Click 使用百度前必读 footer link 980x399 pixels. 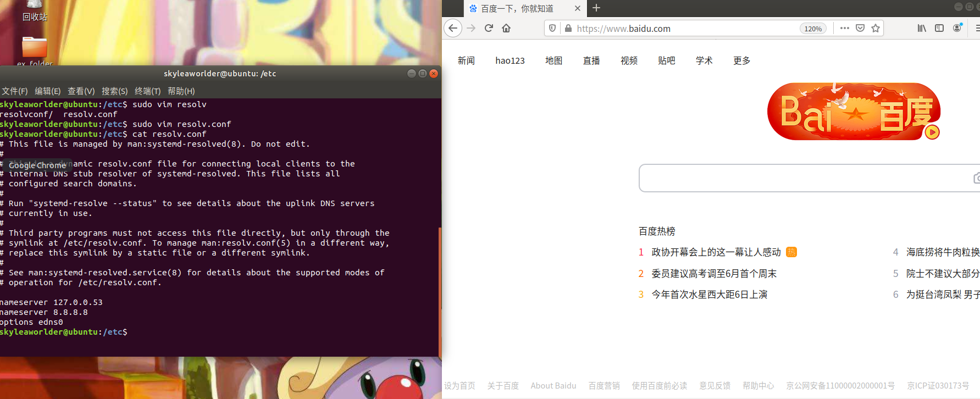coord(660,386)
